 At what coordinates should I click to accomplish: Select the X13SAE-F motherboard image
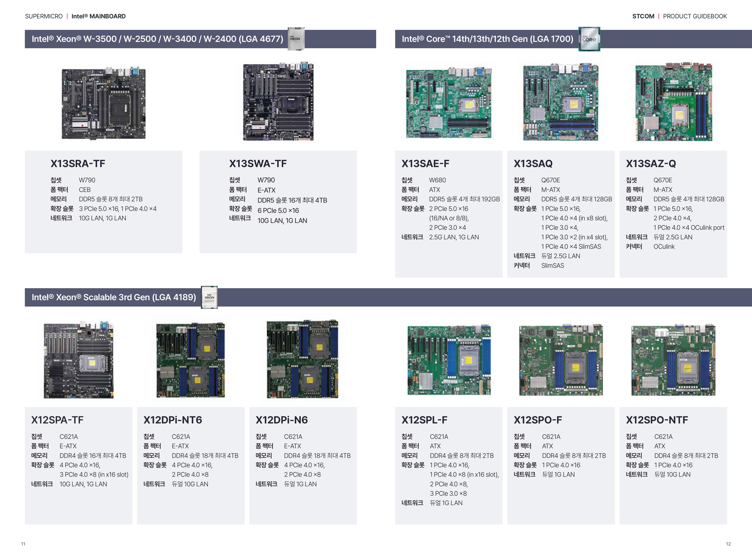tap(449, 103)
